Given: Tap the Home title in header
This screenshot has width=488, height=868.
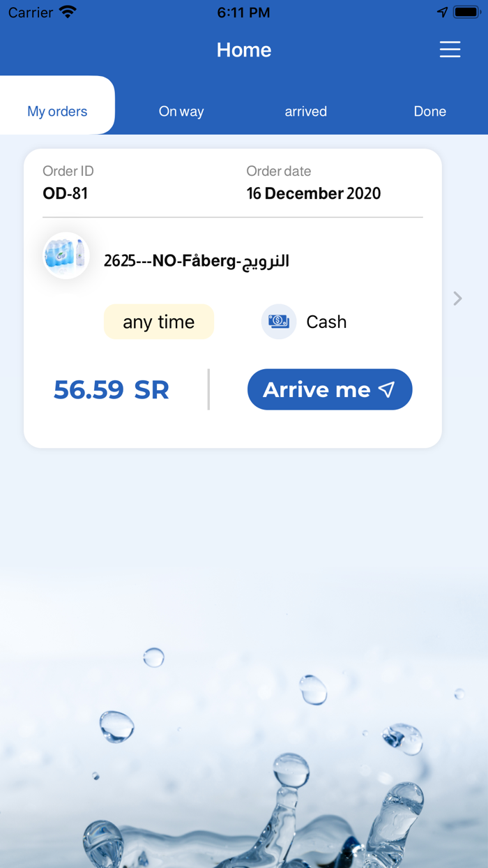Looking at the screenshot, I should pos(244,50).
